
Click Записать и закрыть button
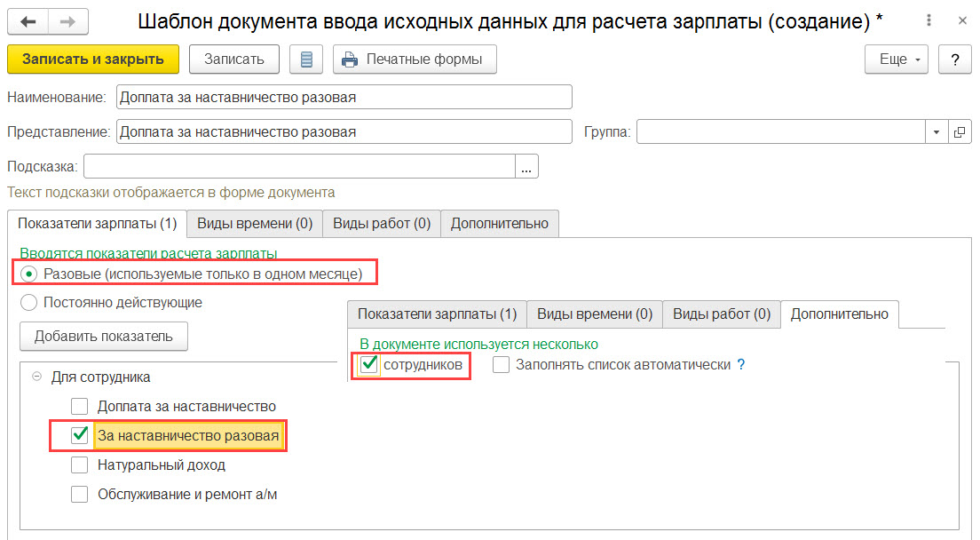coord(93,60)
